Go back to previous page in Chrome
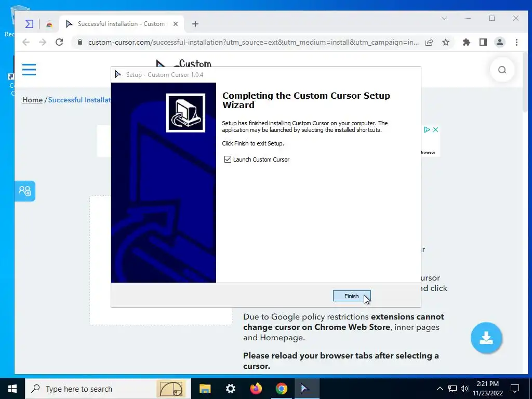This screenshot has height=399, width=532. point(26,42)
